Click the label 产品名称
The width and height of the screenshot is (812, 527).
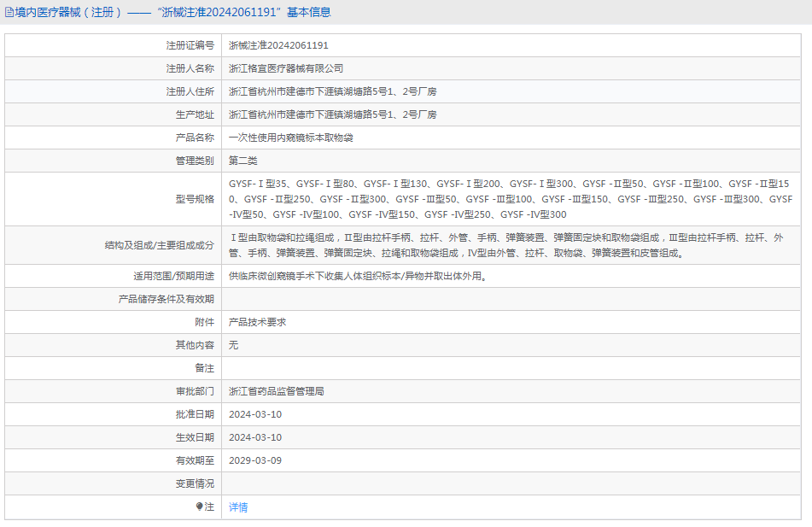point(195,138)
